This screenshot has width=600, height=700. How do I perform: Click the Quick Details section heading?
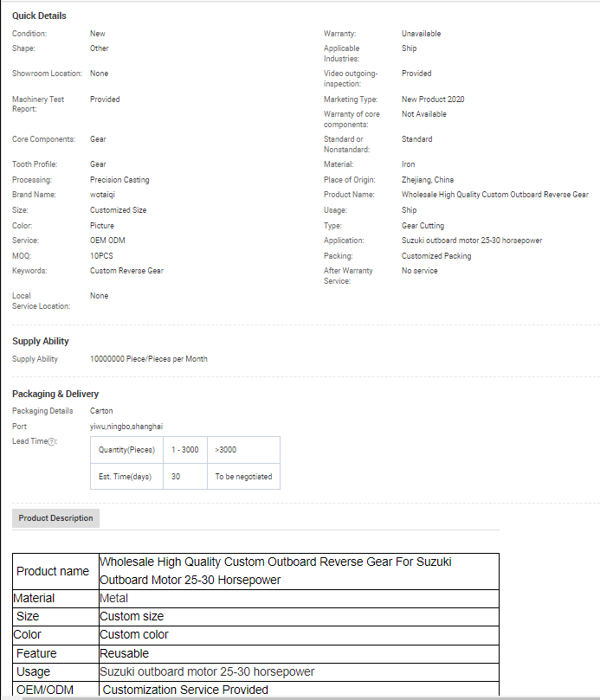(39, 16)
